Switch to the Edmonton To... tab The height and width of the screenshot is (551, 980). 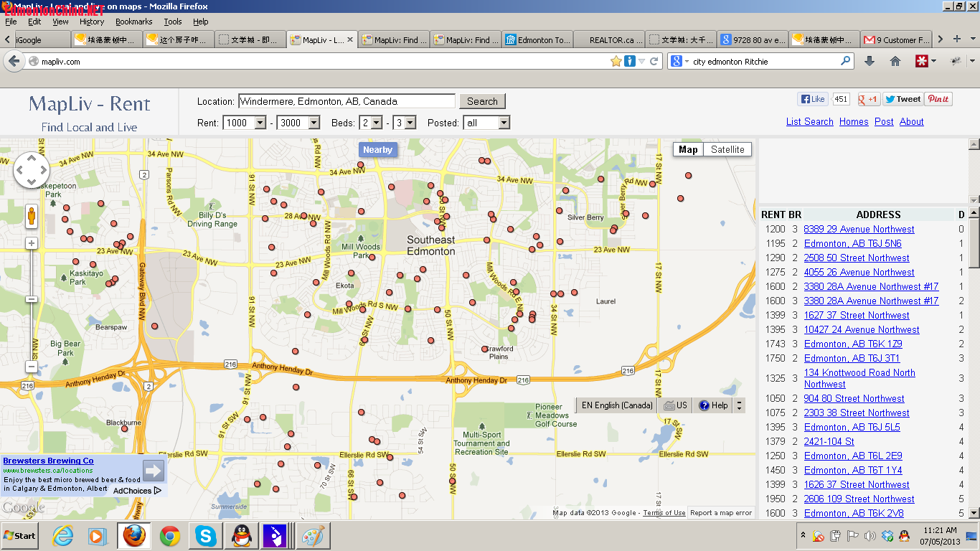click(537, 40)
